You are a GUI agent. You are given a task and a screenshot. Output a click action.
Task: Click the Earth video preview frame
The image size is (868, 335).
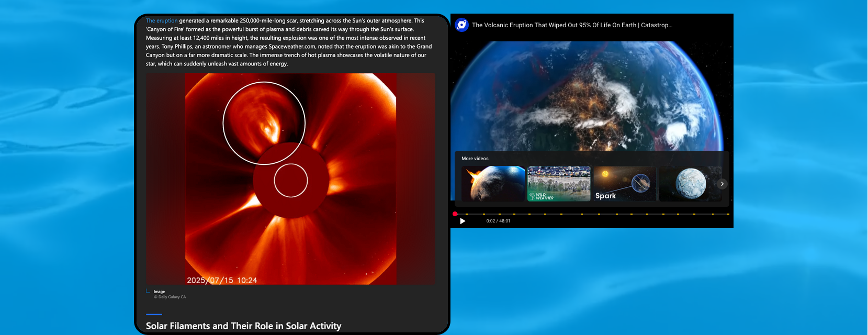click(x=591, y=94)
